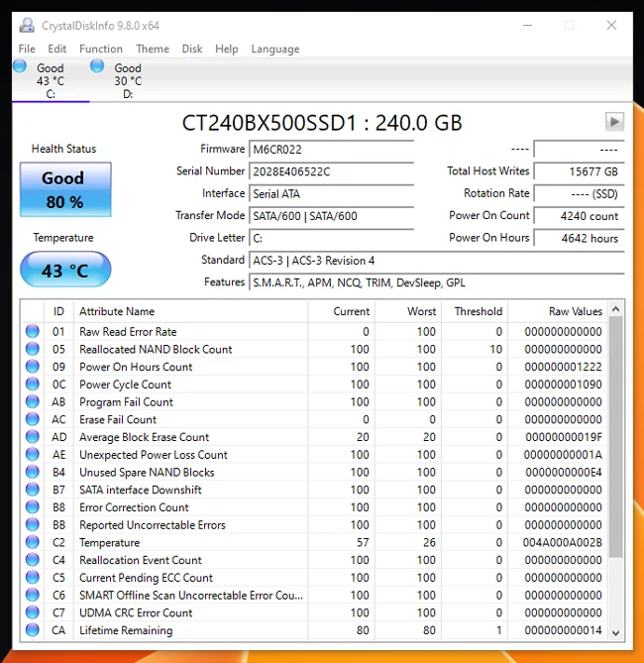644x663 pixels.
Task: Click the Good 80 % health status button
Action: [65, 189]
